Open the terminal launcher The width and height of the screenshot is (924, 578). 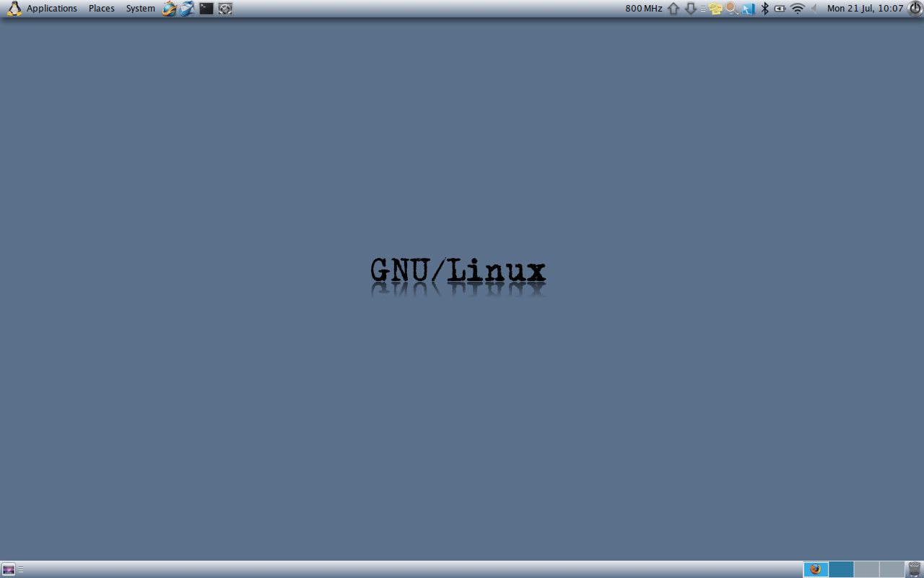pyautogui.click(x=206, y=9)
